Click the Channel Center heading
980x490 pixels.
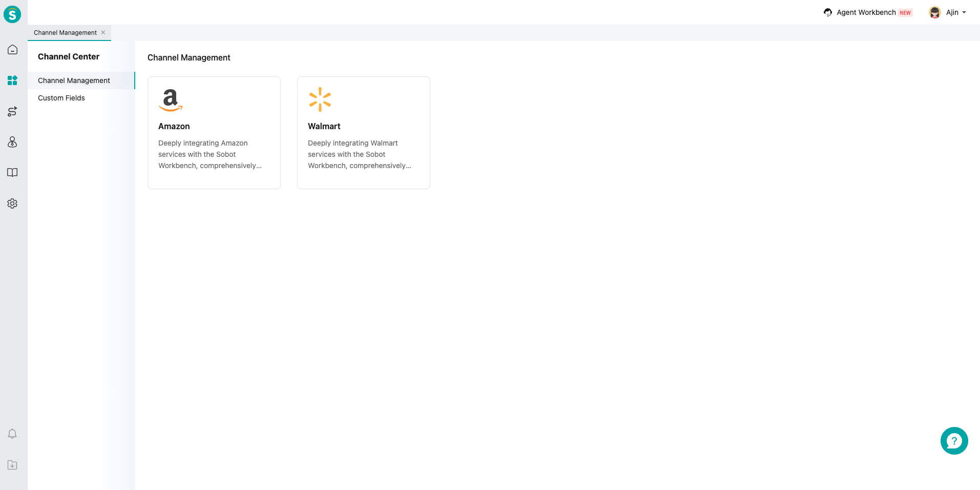point(69,56)
